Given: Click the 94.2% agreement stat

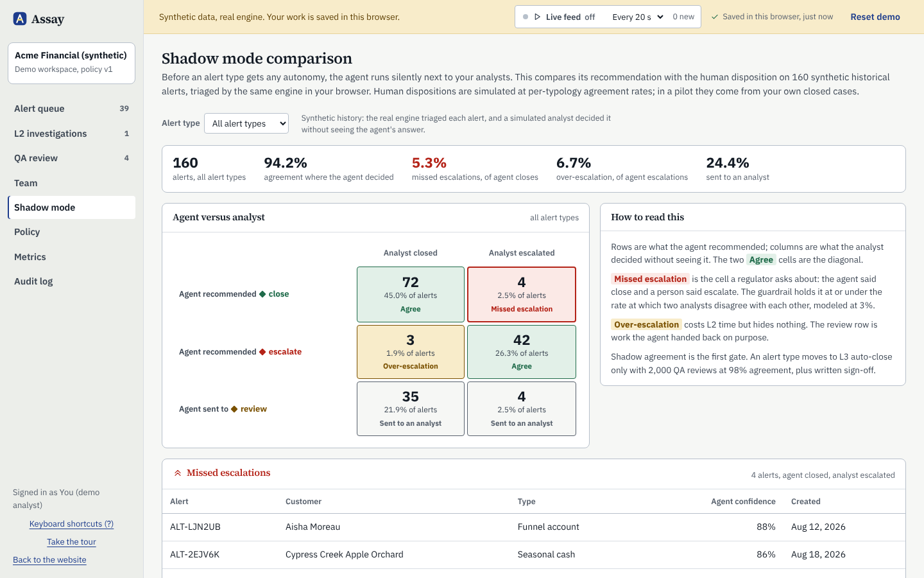Looking at the screenshot, I should pyautogui.click(x=329, y=169).
